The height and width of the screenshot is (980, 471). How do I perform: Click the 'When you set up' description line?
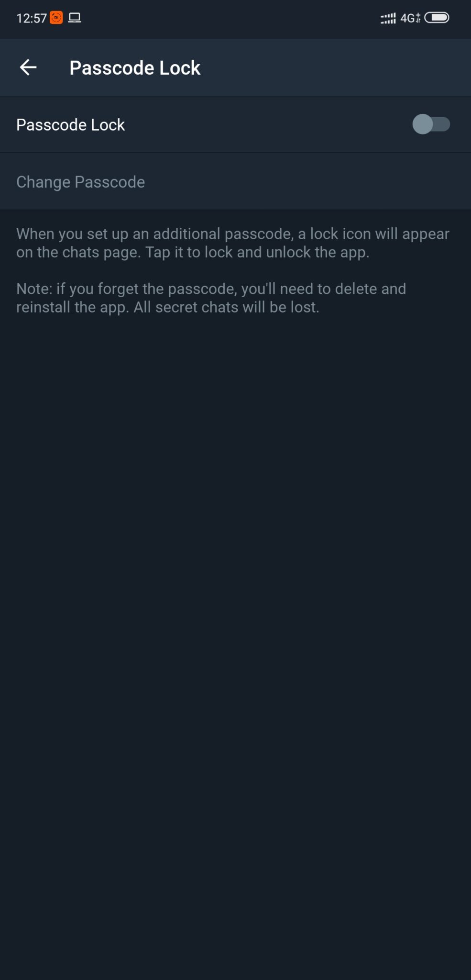233,234
